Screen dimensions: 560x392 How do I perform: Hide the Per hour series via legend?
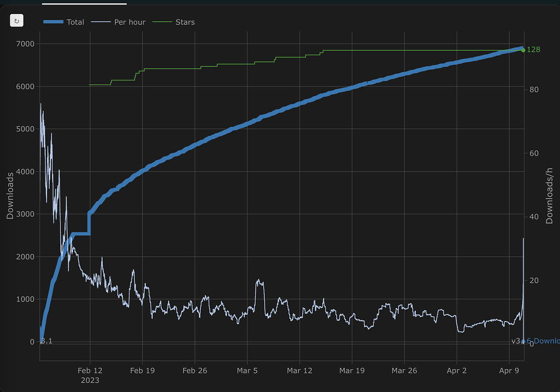pos(129,22)
